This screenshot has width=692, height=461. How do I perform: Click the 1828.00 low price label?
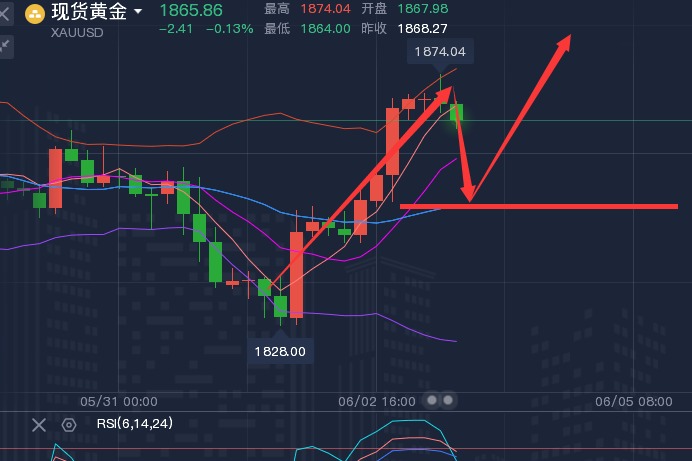click(280, 351)
